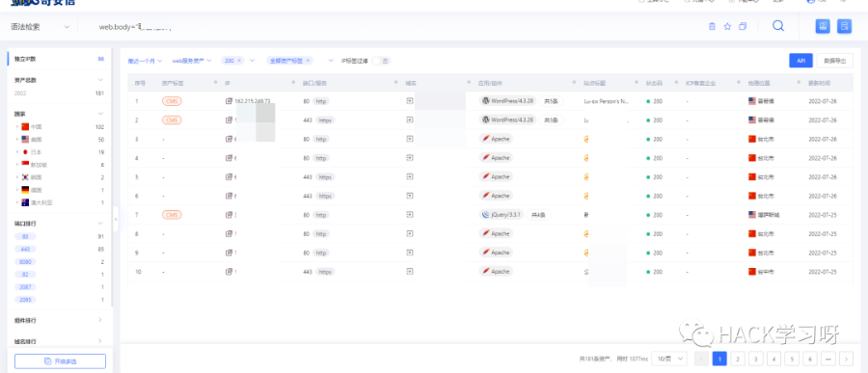Remove the 全部资产标签 filter chip
The height and width of the screenshot is (373, 868).
point(308,61)
